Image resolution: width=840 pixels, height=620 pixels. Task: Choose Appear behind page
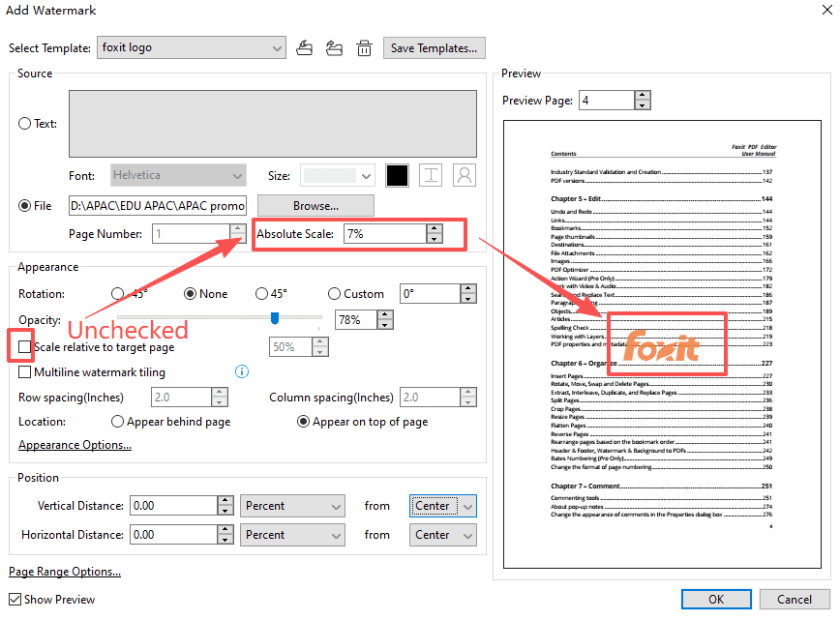point(117,422)
